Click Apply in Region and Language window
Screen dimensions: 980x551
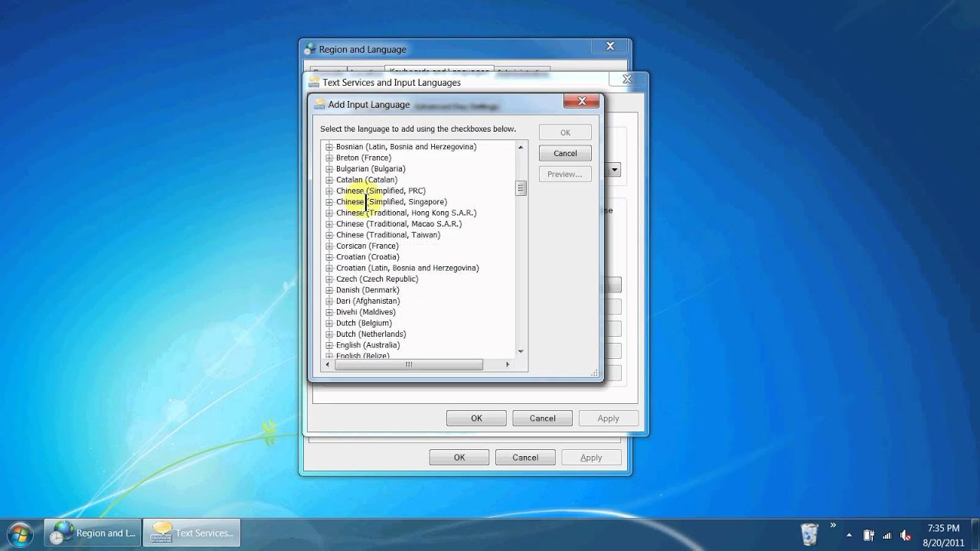[x=591, y=457]
